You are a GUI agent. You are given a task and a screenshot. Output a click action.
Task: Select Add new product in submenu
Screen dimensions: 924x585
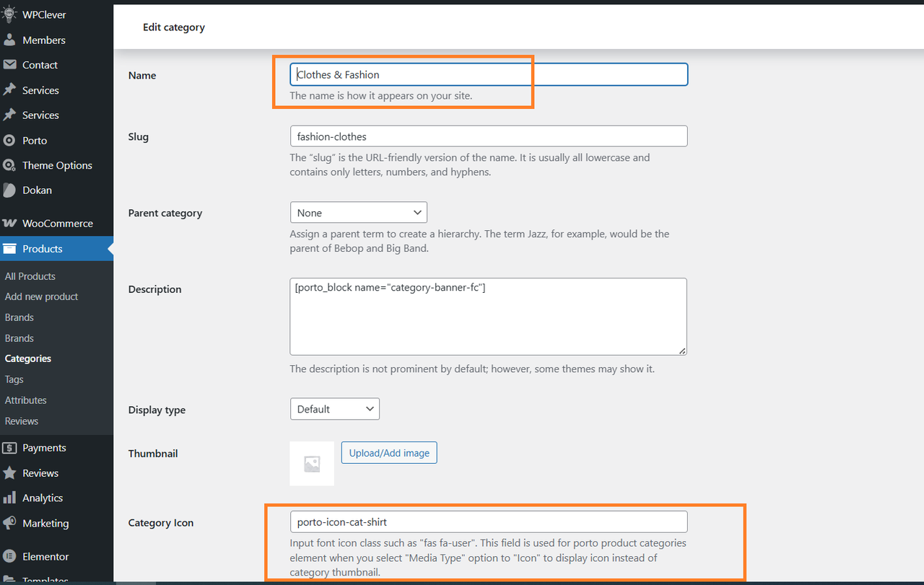pyautogui.click(x=42, y=296)
